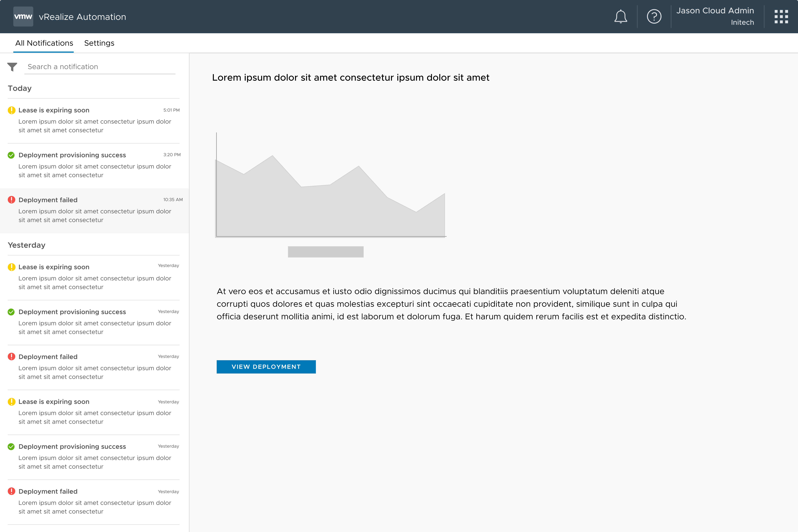This screenshot has width=798, height=532.
Task: Open the apps grid switcher
Action: (x=781, y=16)
